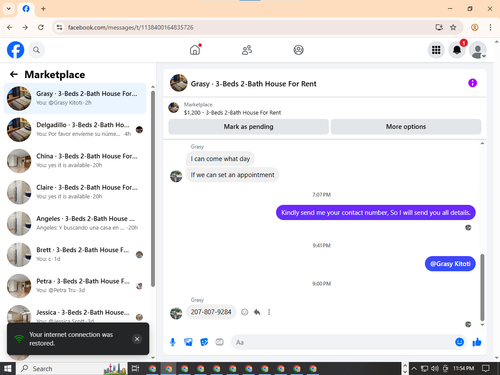This screenshot has height=375, width=500.
Task: Choose a GIF icon
Action: [x=219, y=342]
